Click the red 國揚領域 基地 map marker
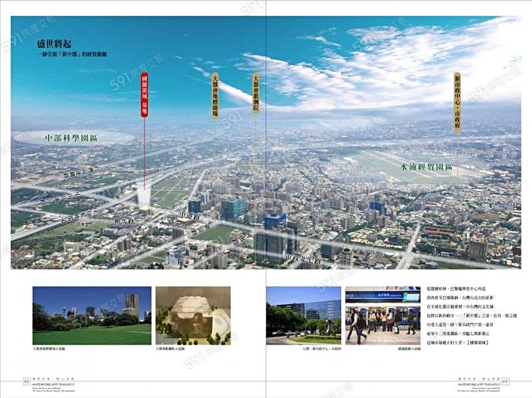Viewport: 532px width, 398px height. [144, 95]
